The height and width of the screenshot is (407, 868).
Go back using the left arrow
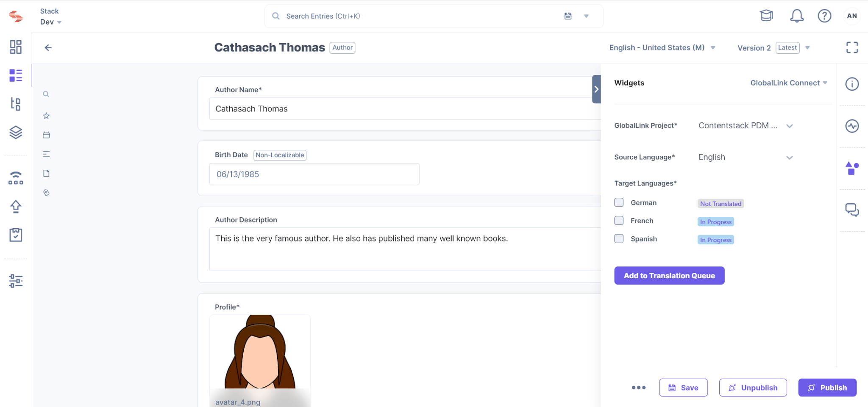pyautogui.click(x=48, y=47)
